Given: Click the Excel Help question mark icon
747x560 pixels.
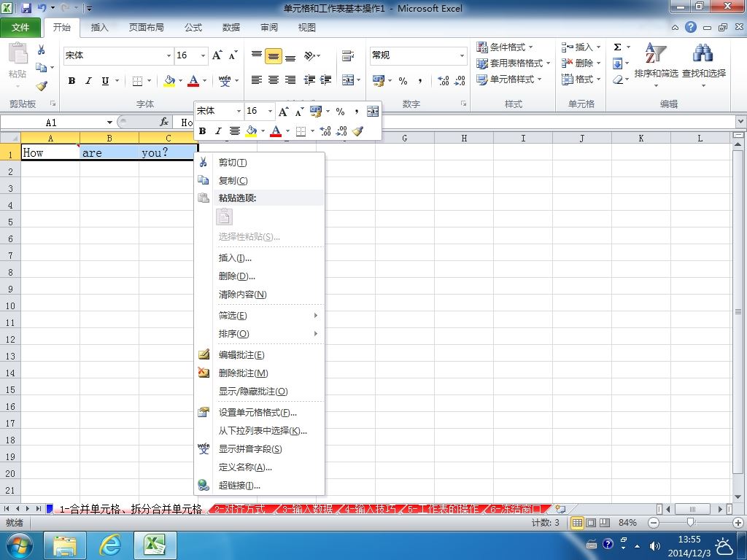Looking at the screenshot, I should 690,27.
